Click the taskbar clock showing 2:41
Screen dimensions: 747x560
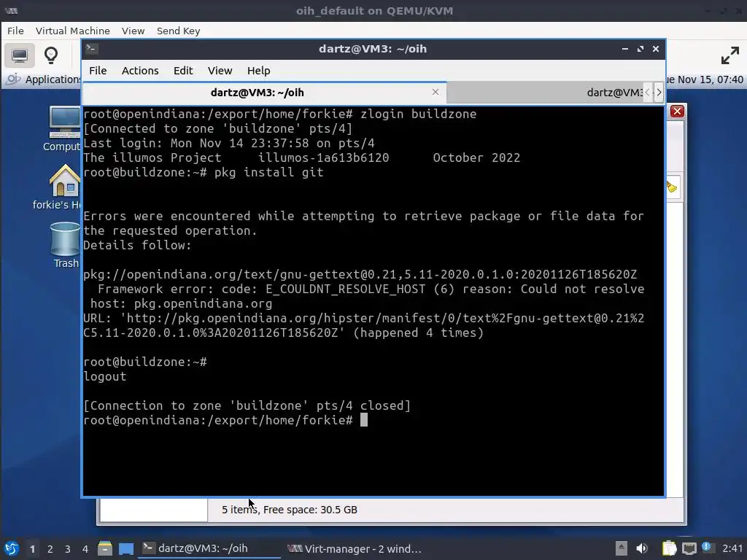pyautogui.click(x=732, y=548)
